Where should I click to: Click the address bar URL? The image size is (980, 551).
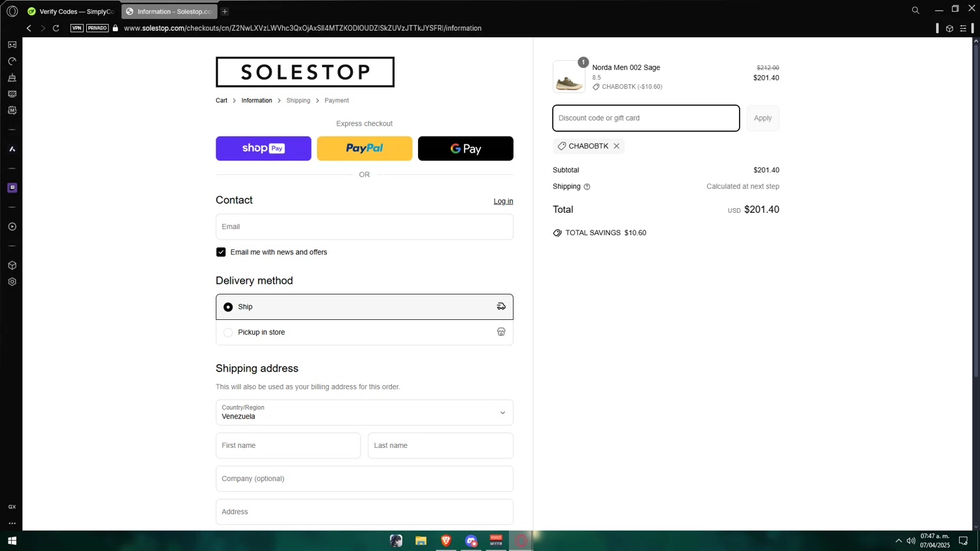[302, 28]
